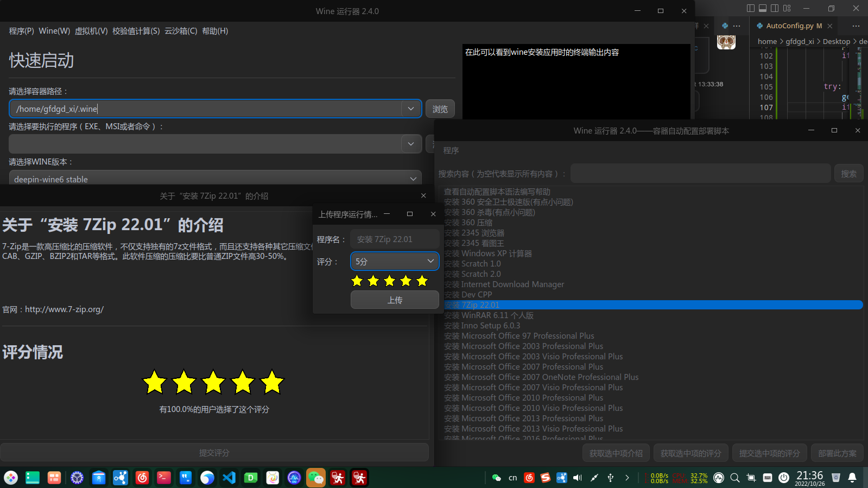Click the script search content input field

click(x=701, y=174)
